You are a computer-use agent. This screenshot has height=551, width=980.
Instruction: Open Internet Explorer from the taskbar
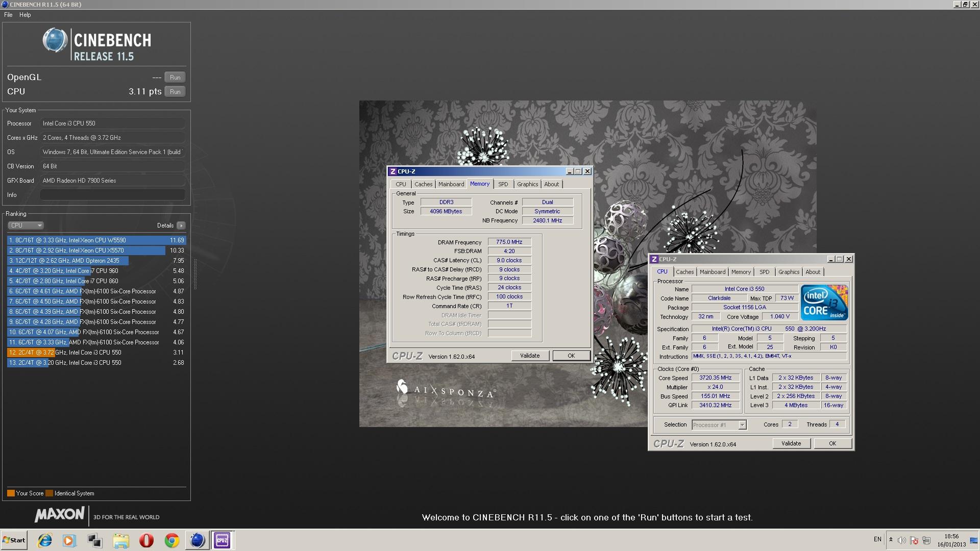(x=45, y=540)
